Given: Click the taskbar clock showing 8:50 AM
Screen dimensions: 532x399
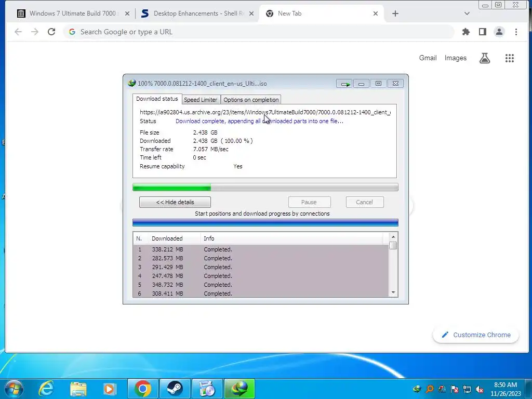Looking at the screenshot, I should point(505,389).
